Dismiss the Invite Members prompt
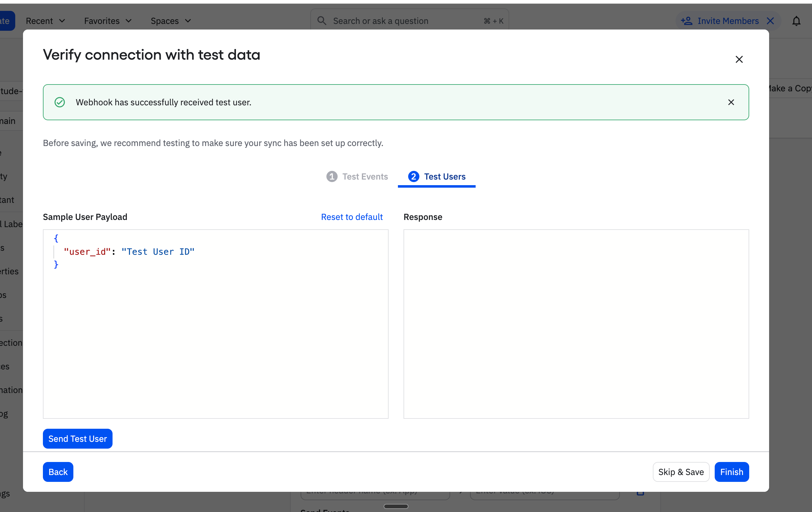The image size is (812, 512). click(x=770, y=21)
